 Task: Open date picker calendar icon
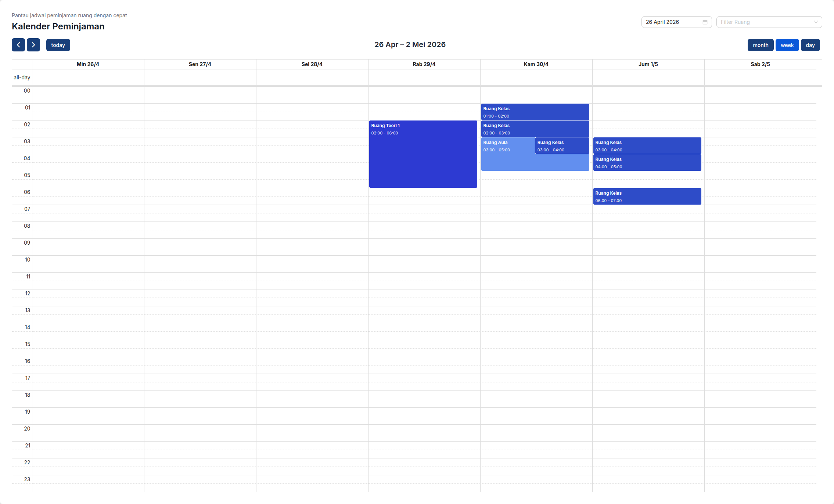pyautogui.click(x=705, y=22)
